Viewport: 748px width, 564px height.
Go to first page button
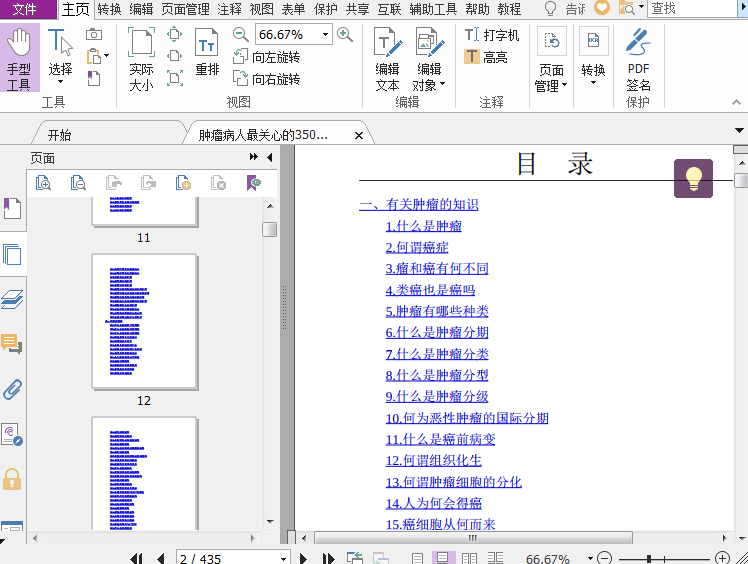coord(136,558)
